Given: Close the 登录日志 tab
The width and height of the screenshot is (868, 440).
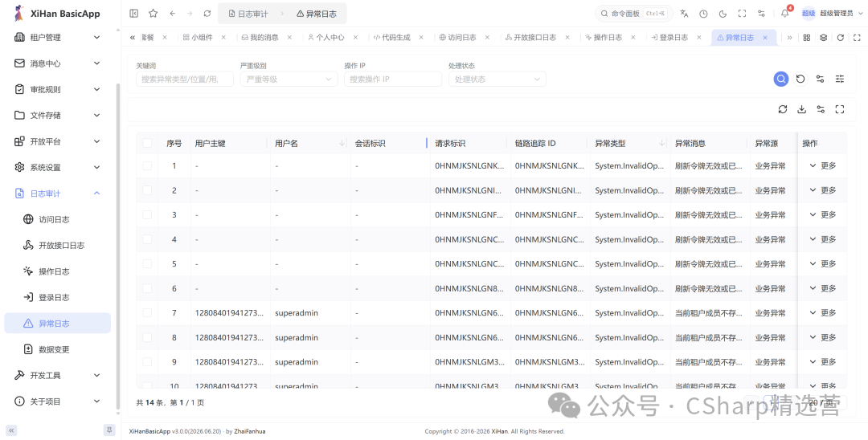Looking at the screenshot, I should tap(698, 38).
